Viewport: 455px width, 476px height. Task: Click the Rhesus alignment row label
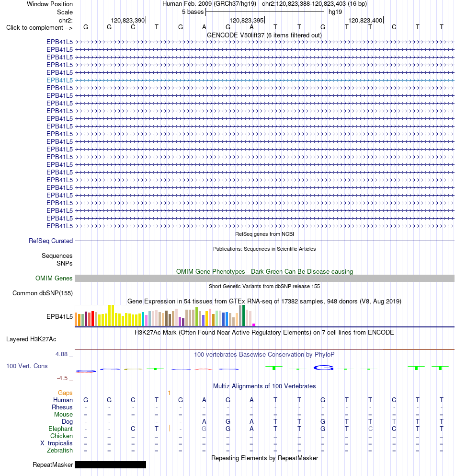[62, 407]
